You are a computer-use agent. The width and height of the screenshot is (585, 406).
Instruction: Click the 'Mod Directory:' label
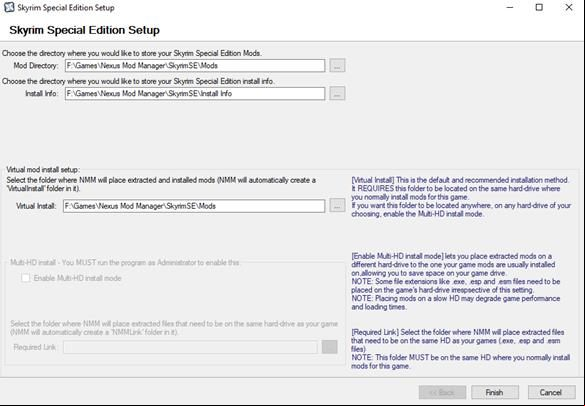click(36, 66)
